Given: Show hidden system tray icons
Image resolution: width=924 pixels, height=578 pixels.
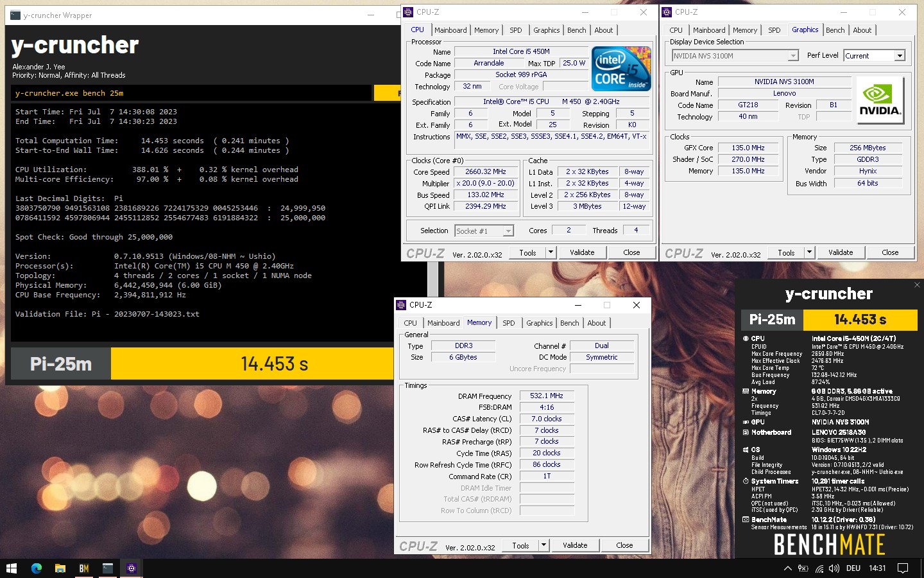Looking at the screenshot, I should click(787, 568).
